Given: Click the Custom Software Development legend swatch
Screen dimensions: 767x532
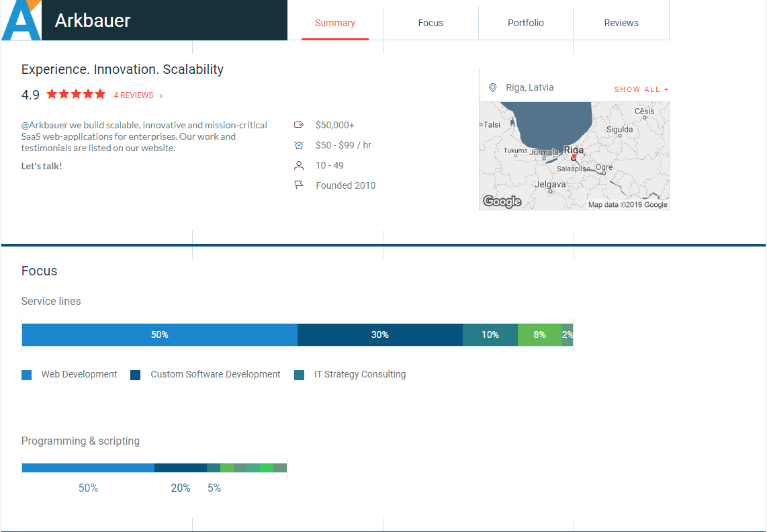Looking at the screenshot, I should pos(136,375).
